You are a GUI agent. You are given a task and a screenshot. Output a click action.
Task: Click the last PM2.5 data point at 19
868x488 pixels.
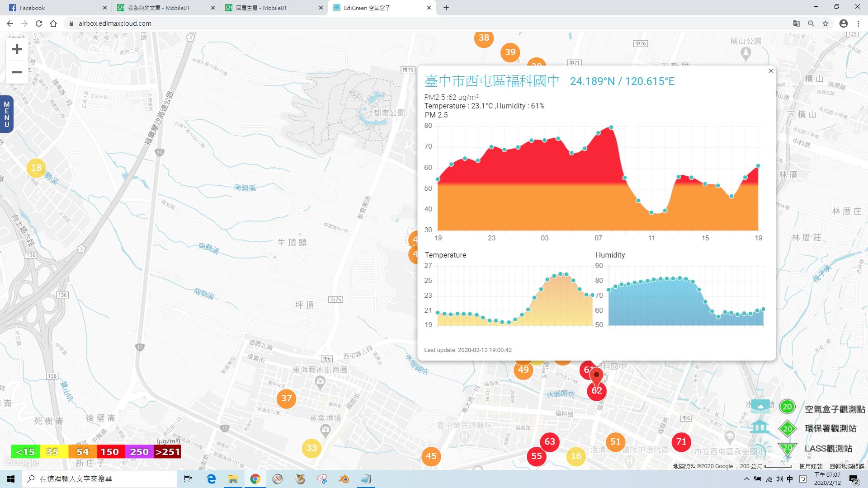click(758, 166)
